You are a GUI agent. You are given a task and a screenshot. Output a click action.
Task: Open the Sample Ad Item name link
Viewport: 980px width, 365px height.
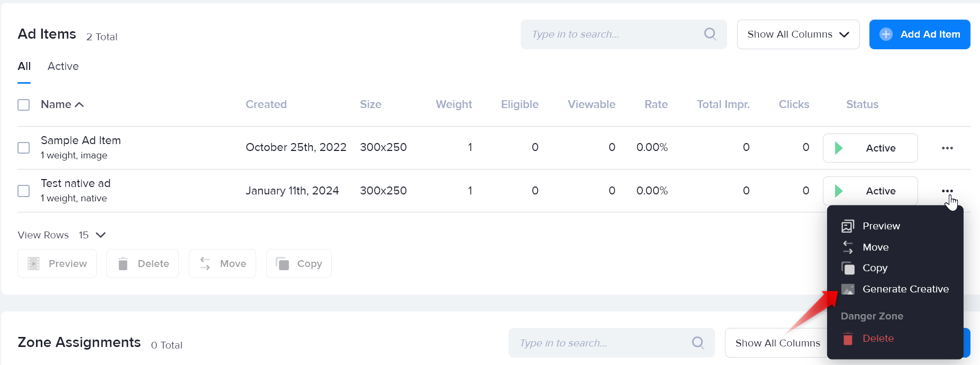coord(80,140)
